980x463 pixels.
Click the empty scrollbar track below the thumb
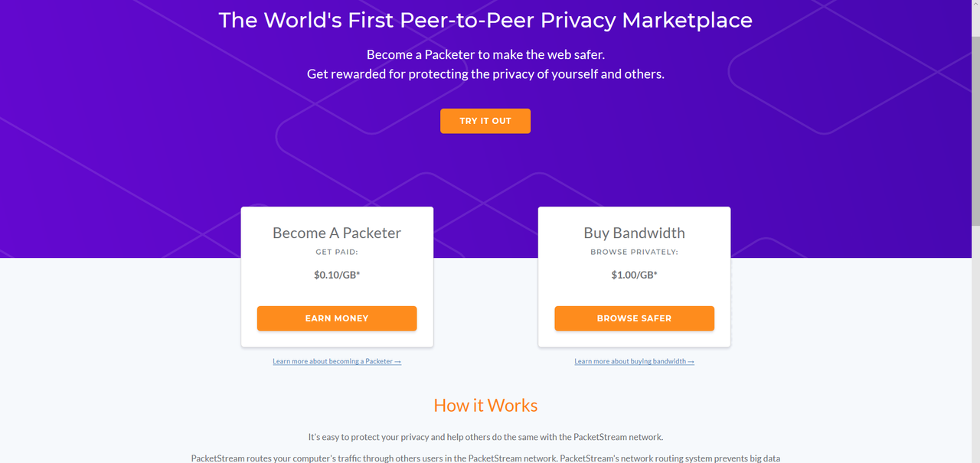point(975,344)
